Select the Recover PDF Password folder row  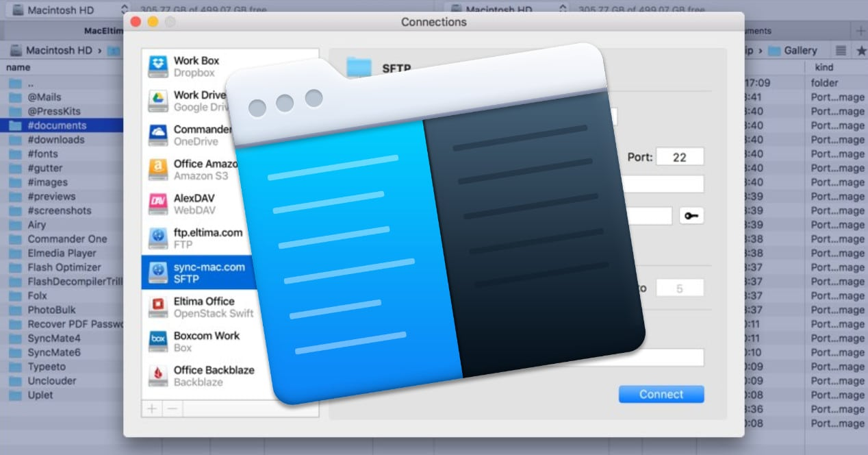(62, 324)
